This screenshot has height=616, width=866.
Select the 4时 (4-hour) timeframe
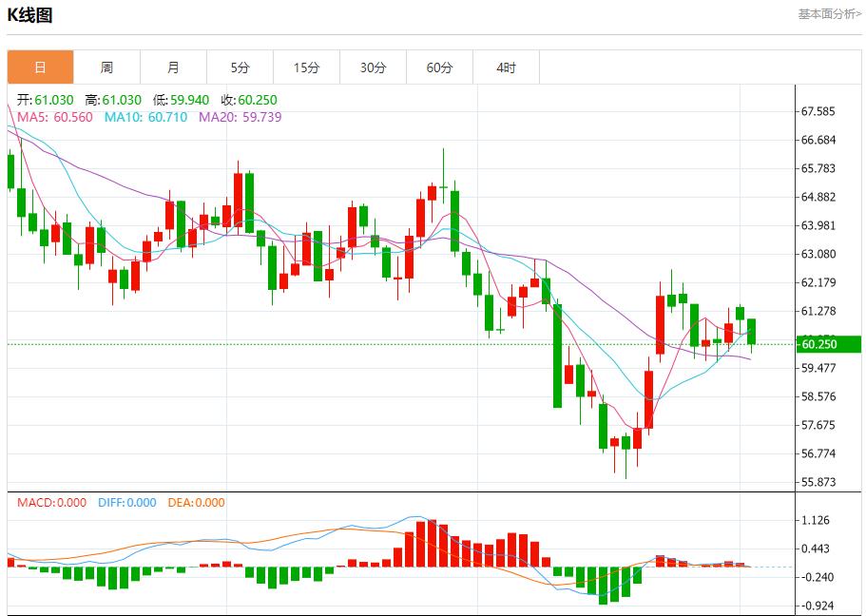(507, 67)
